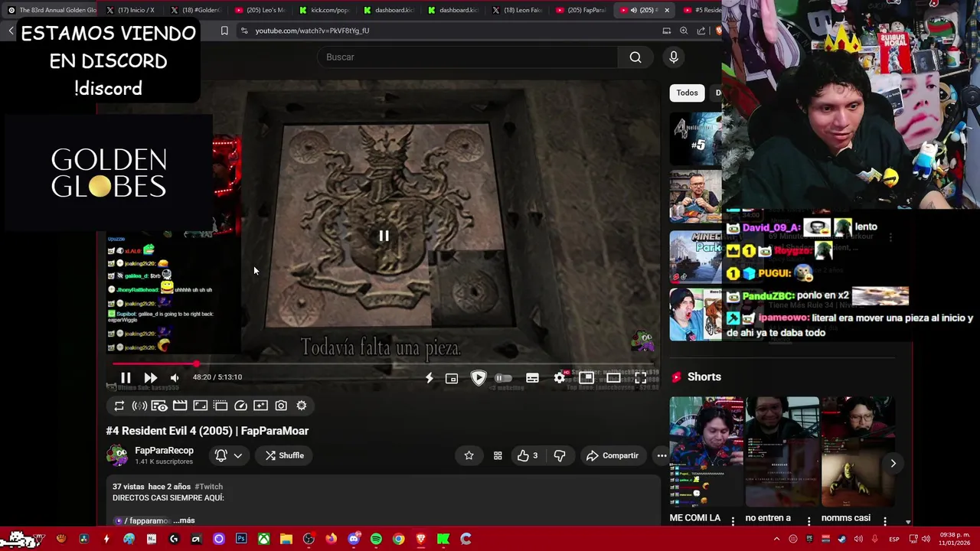Open options for short 'nomms casi'
The width and height of the screenshot is (980, 551).
884,520
